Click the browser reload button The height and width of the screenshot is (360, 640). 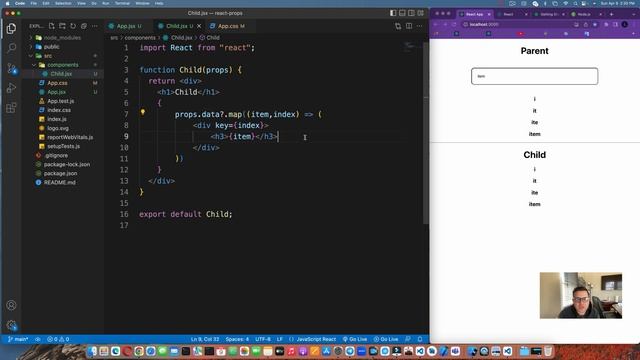(454, 24)
